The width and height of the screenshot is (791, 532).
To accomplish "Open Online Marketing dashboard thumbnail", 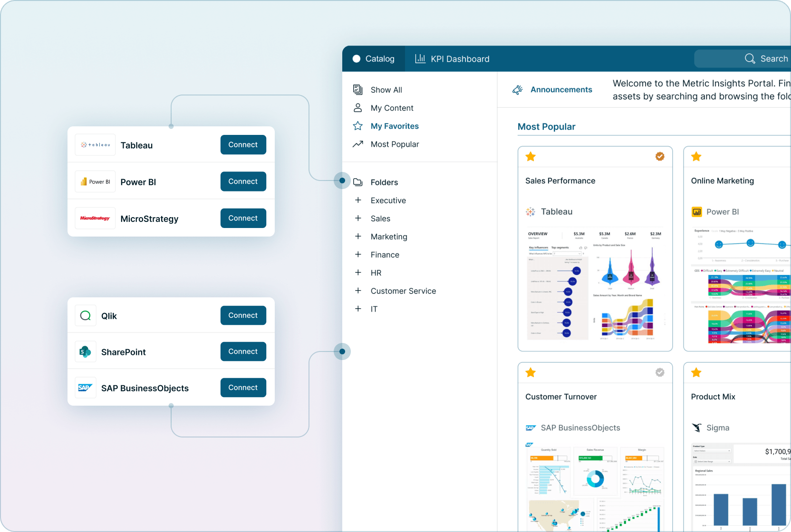I will click(741, 285).
